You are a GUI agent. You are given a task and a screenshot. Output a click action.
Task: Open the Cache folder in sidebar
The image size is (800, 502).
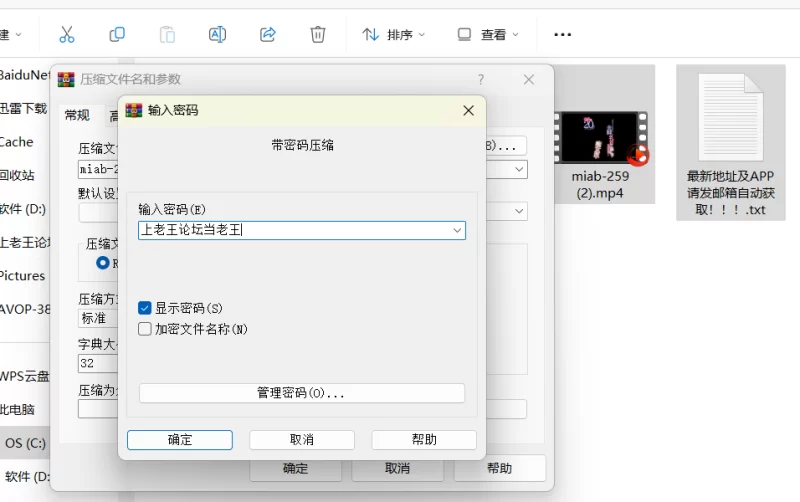[x=17, y=142]
